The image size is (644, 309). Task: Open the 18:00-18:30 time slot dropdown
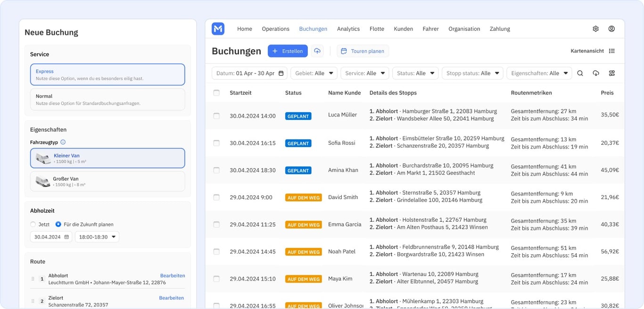(97, 237)
